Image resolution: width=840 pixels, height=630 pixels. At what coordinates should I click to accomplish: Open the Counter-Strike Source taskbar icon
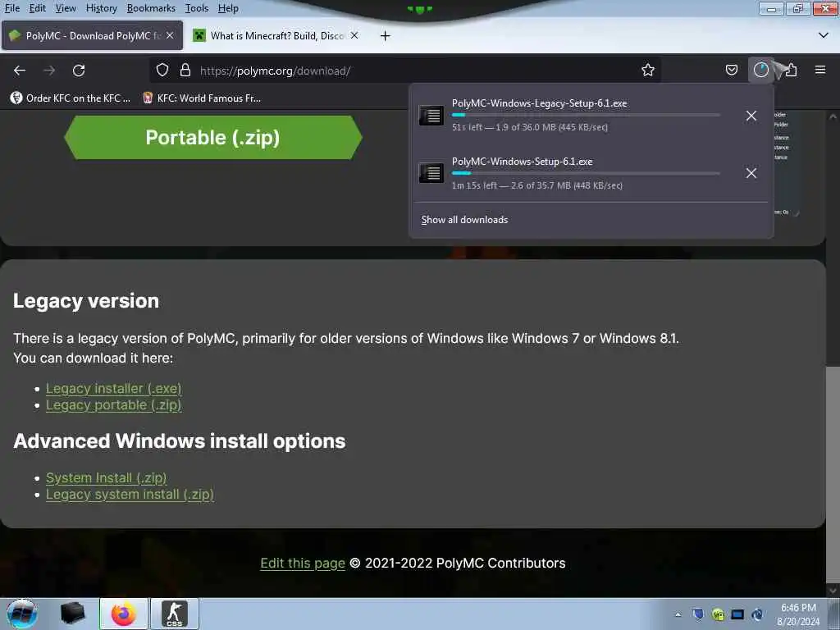[175, 614]
